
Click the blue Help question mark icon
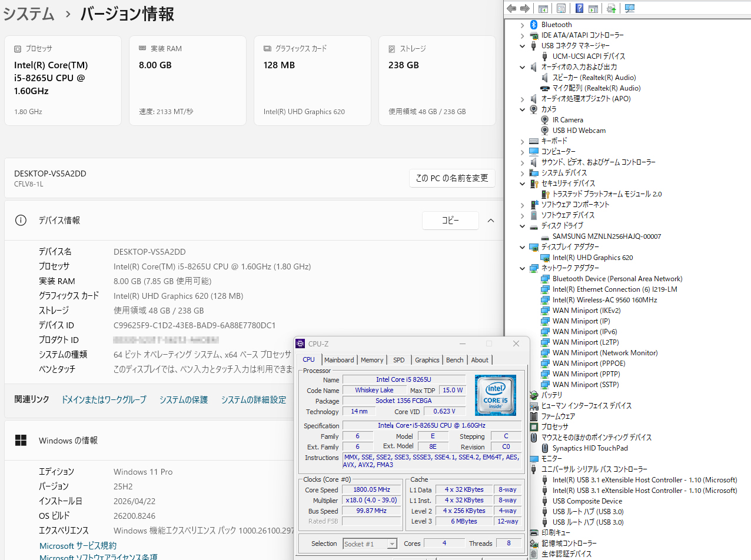pyautogui.click(x=579, y=8)
